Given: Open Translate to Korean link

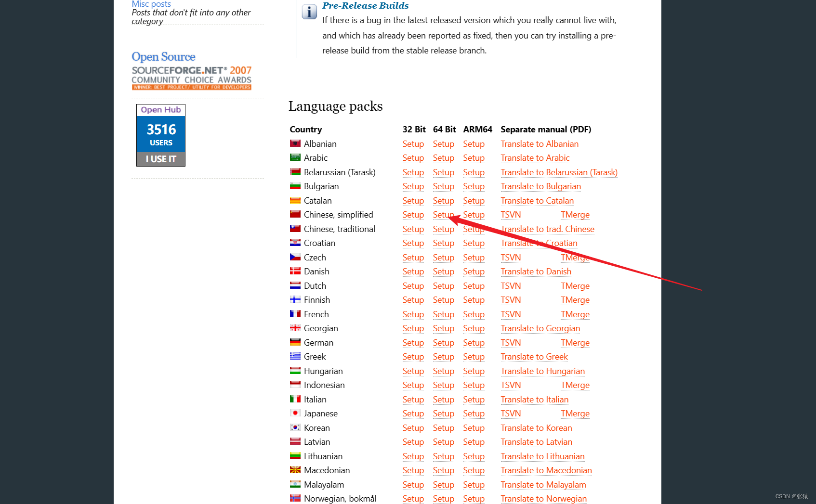Looking at the screenshot, I should [536, 428].
